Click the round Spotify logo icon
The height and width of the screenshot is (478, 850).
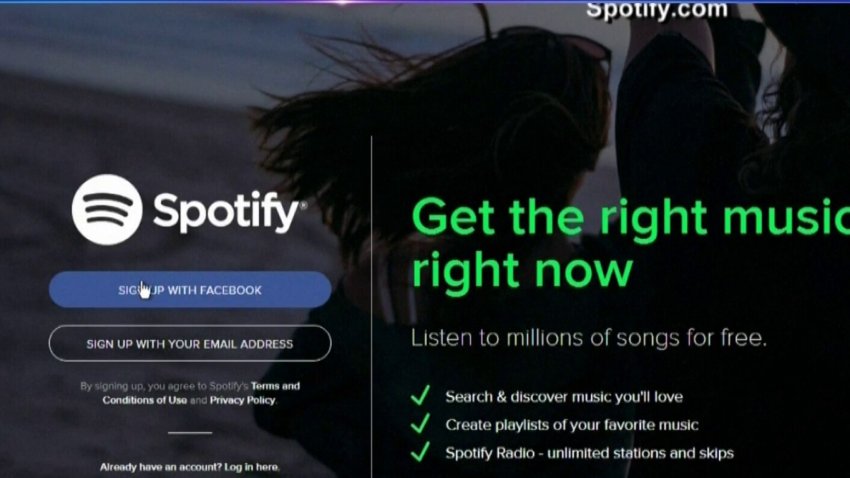107,209
